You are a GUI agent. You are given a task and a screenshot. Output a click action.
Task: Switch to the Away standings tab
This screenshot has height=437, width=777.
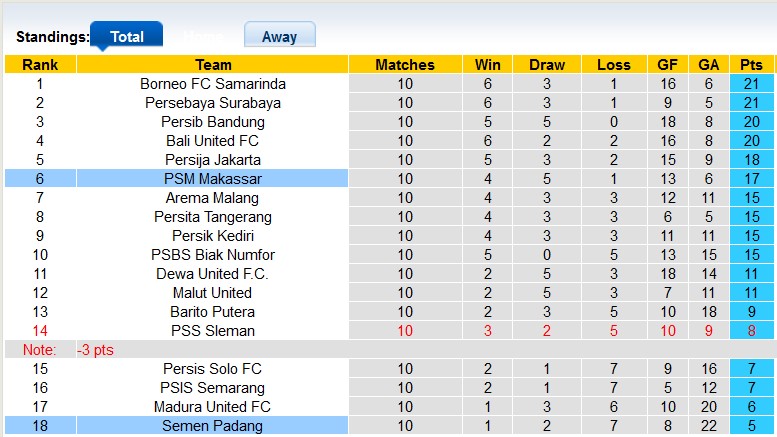(279, 36)
